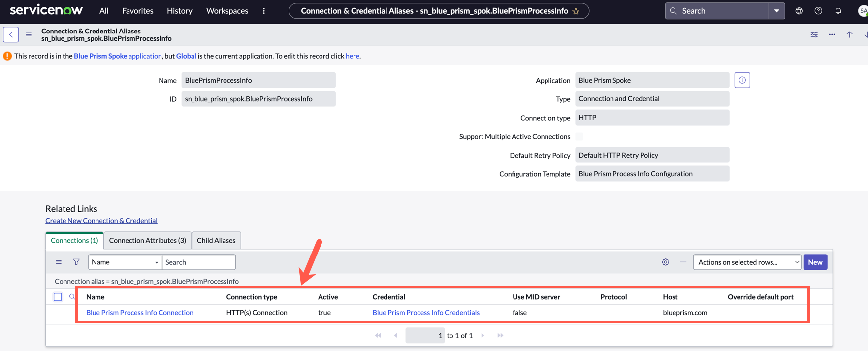Open the list filter funnel icon
The width and height of the screenshot is (868, 351).
click(x=76, y=262)
